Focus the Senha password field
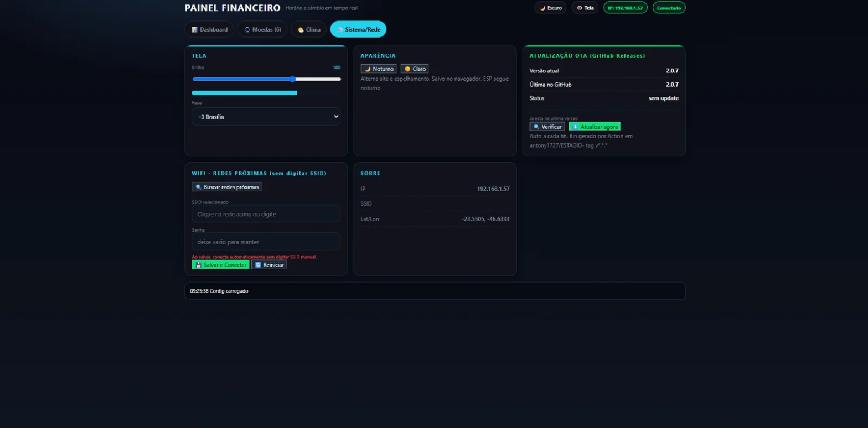This screenshot has height=428, width=868. pos(266,242)
